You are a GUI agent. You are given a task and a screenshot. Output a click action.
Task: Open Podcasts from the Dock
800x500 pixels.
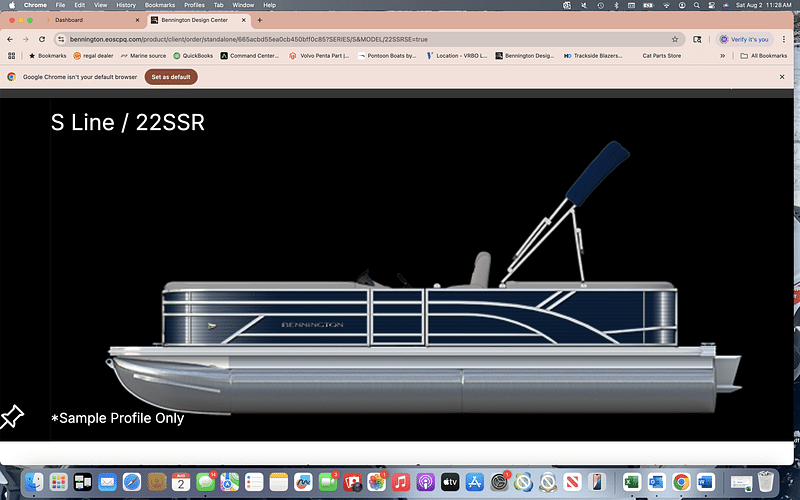(x=426, y=482)
